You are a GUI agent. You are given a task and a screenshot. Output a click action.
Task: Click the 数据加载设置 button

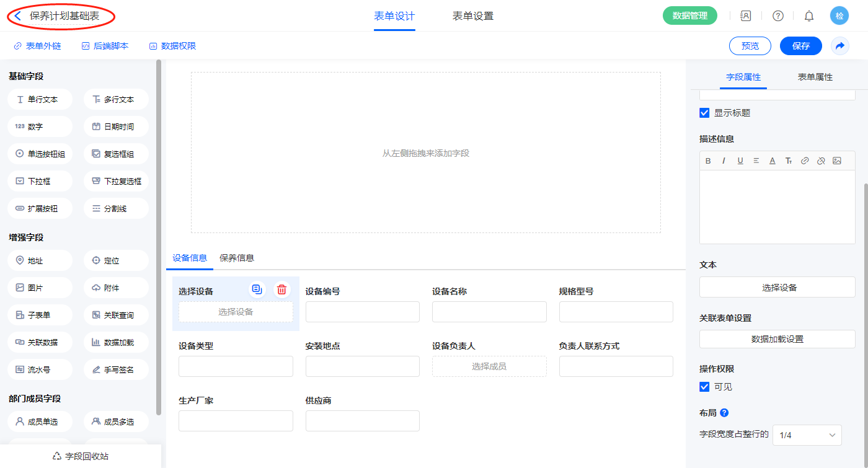coord(777,339)
